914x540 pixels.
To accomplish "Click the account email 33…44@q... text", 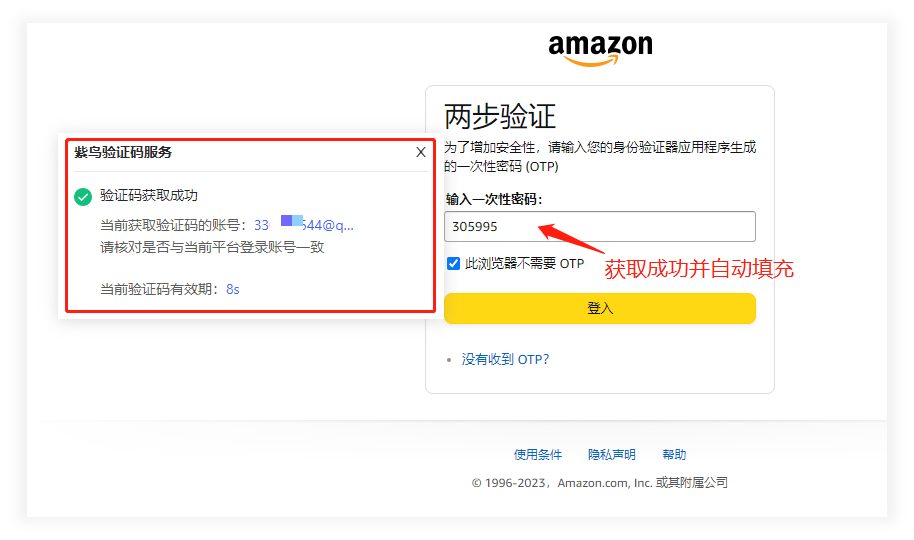I will (x=304, y=225).
